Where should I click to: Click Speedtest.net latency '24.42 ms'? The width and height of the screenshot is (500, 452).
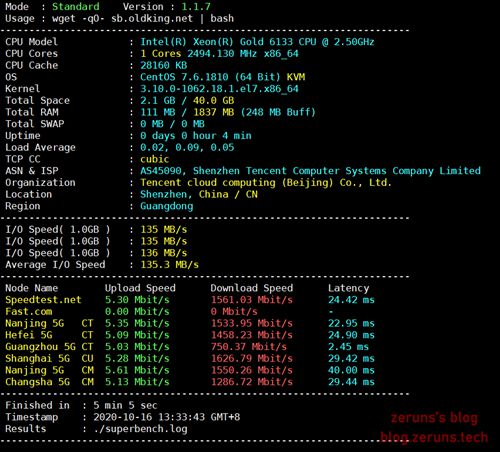tap(351, 300)
